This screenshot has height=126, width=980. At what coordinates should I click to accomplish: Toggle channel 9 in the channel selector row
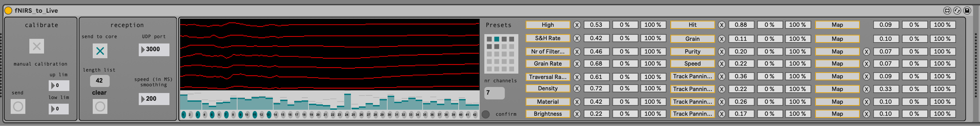[x=240, y=114]
